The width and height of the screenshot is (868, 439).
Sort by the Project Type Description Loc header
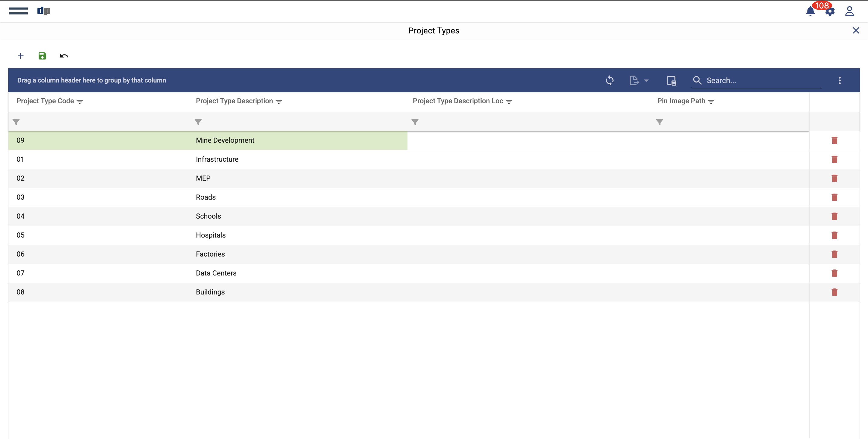458,101
